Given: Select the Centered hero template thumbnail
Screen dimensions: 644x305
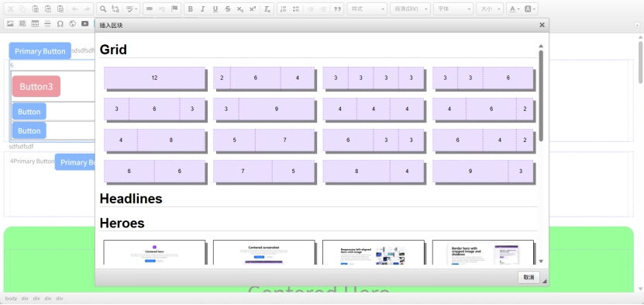Looking at the screenshot, I should coord(154,252).
